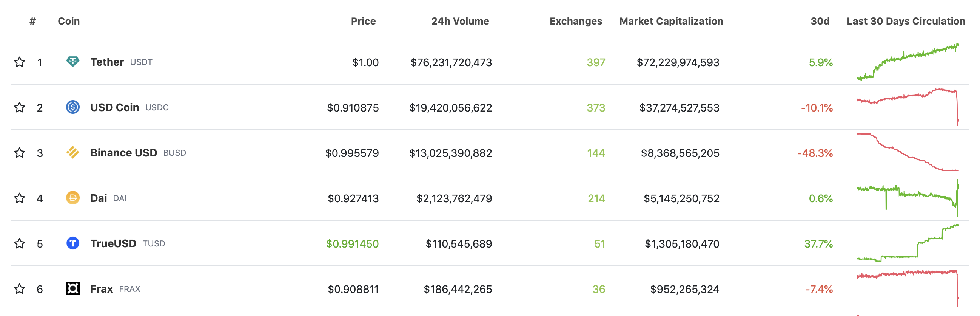Click the Dai coin logo icon
This screenshot has width=980, height=316.
click(x=72, y=198)
